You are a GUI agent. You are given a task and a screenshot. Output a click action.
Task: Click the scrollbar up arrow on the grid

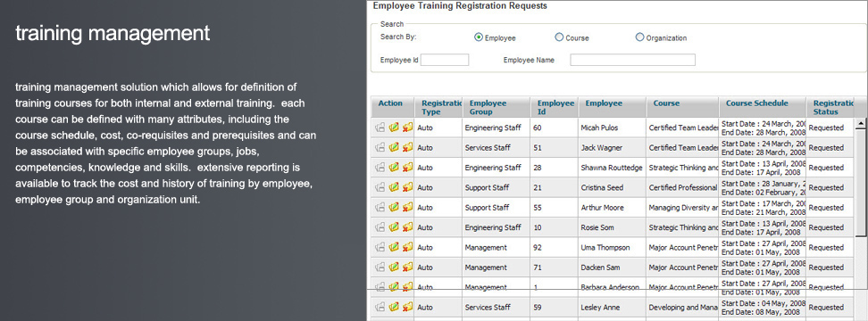tap(861, 124)
